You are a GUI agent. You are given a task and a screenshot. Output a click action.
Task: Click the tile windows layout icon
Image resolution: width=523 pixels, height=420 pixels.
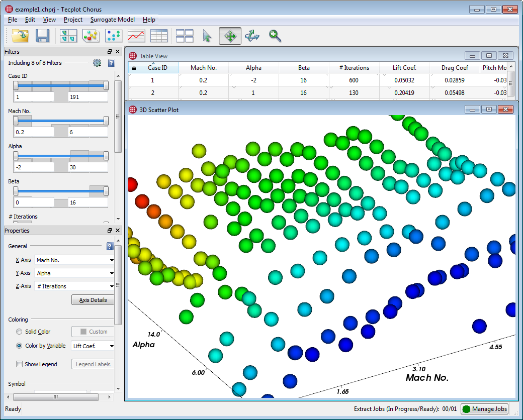point(185,36)
